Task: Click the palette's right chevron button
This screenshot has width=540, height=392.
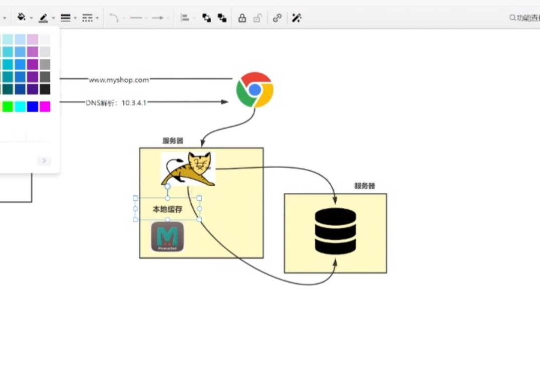Action: [44, 161]
